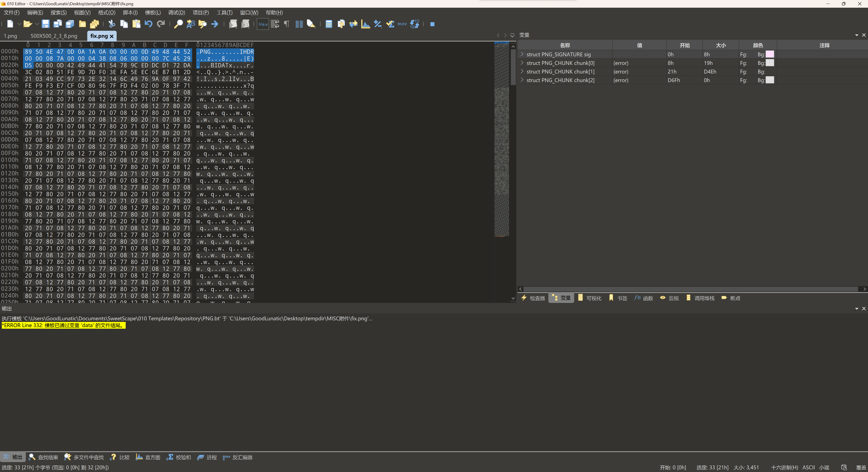The height and width of the screenshot is (472, 868).
Task: Open the Variables panel options dropdown
Action: point(856,35)
